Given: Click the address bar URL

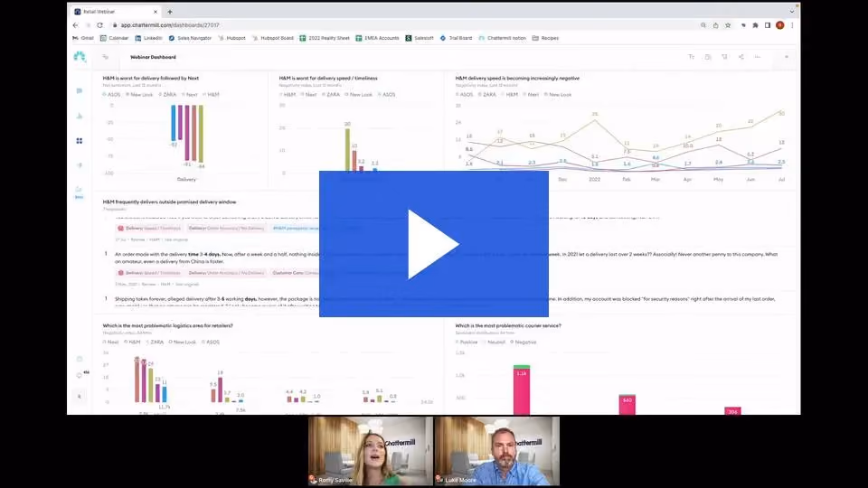Looking at the screenshot, I should click(x=170, y=25).
